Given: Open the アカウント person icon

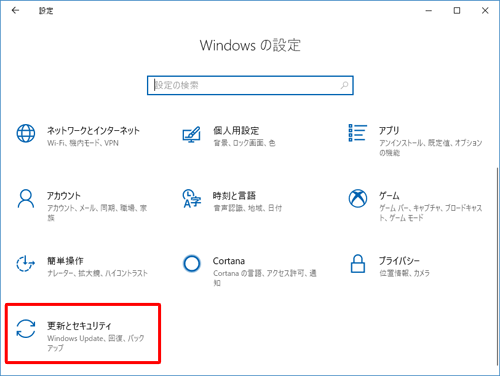Looking at the screenshot, I should click(26, 199).
